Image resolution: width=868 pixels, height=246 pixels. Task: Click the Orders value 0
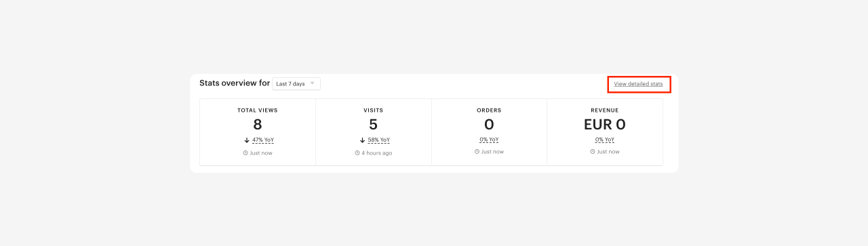point(489,125)
